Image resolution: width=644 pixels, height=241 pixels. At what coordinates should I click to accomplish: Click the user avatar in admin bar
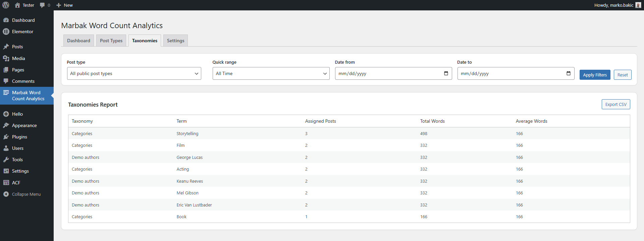point(638,5)
